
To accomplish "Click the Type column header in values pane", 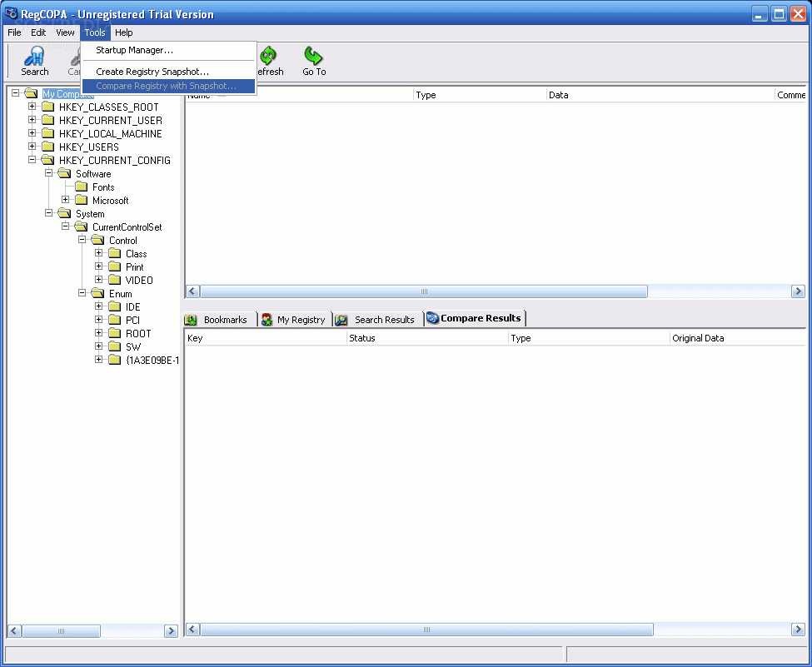I will (x=480, y=95).
